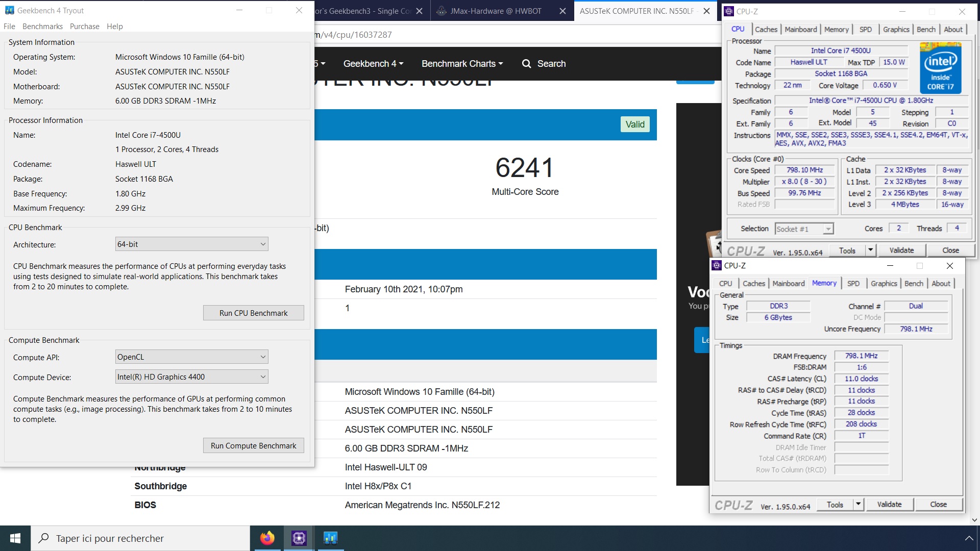Switch to CPU tab in lower CPU-Z

click(725, 284)
